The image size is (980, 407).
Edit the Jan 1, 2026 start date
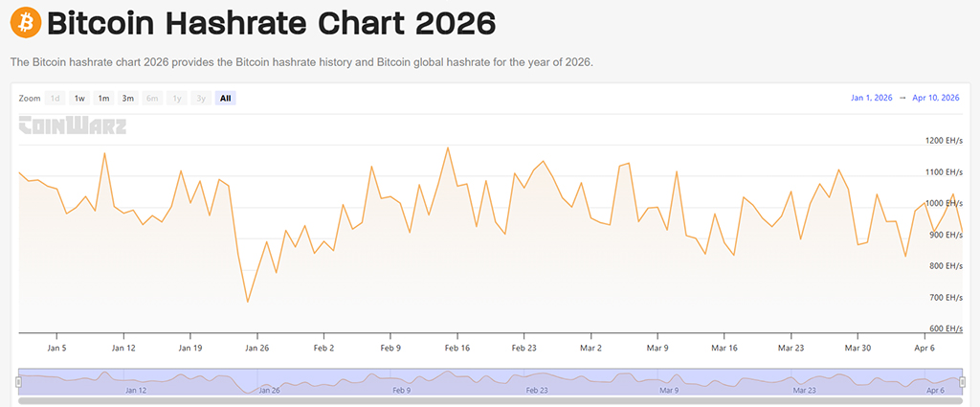[x=871, y=98]
